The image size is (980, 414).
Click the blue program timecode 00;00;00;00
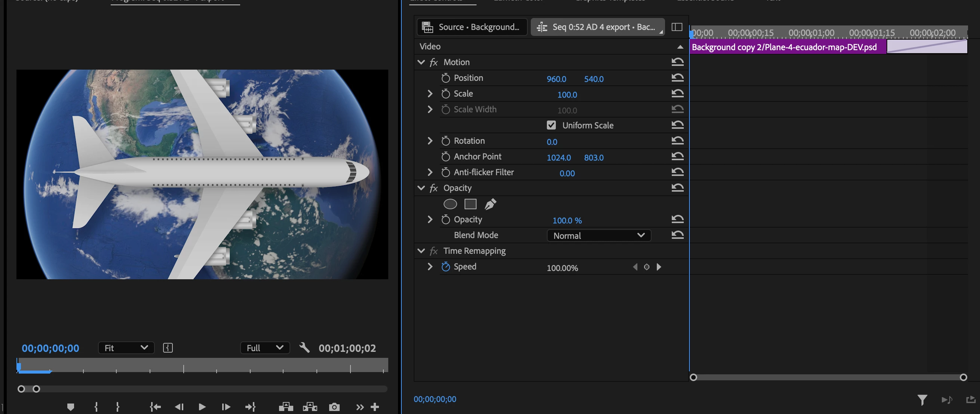coord(50,348)
